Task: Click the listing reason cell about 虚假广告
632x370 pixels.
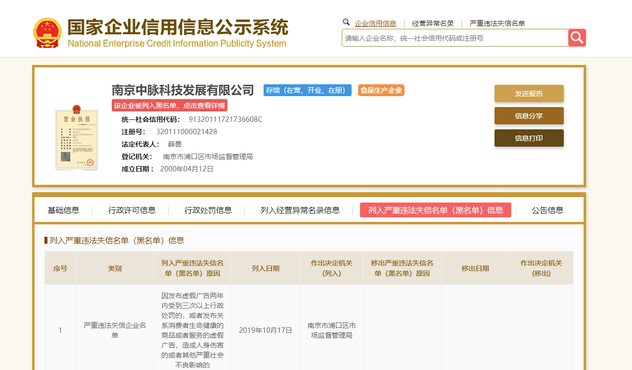Action: [x=192, y=330]
